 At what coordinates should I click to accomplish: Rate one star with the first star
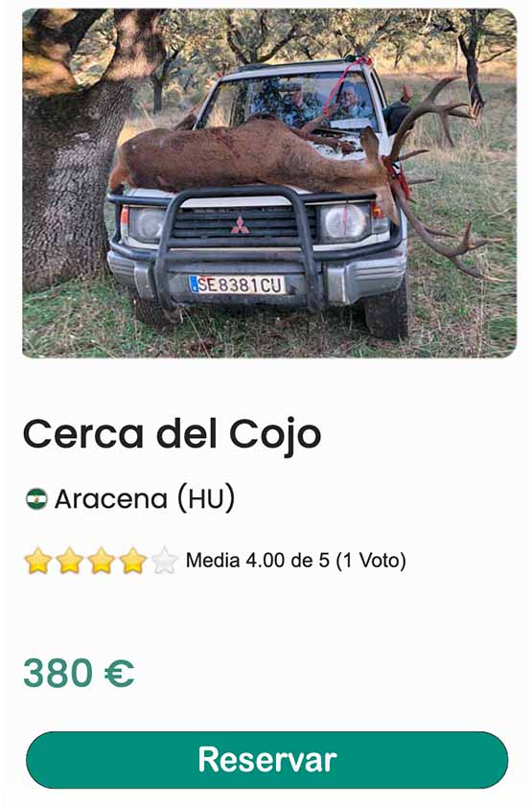pyautogui.click(x=38, y=560)
